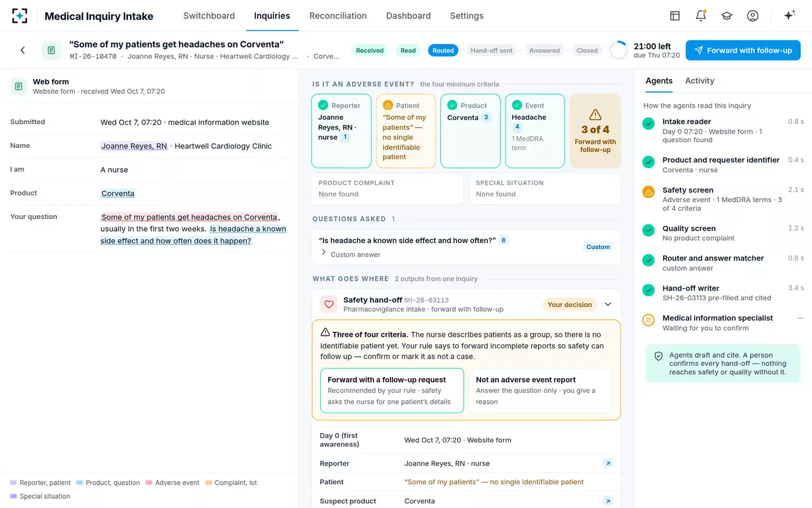The width and height of the screenshot is (812, 508).
Task: Click the Web form source icon
Action: pos(19,86)
